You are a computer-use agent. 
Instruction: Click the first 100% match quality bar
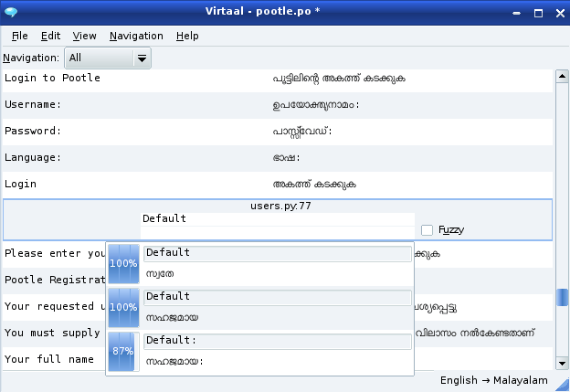pyautogui.click(x=123, y=264)
